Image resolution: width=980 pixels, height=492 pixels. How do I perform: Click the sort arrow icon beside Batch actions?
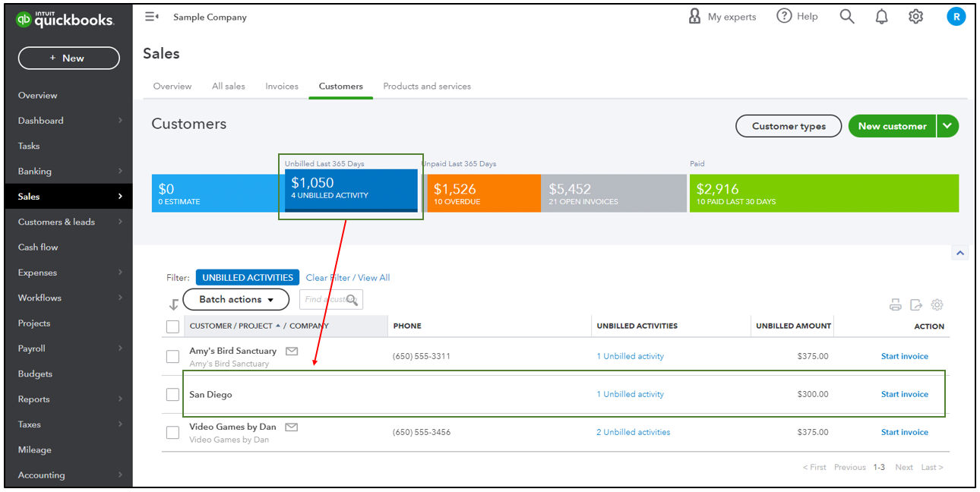point(173,304)
